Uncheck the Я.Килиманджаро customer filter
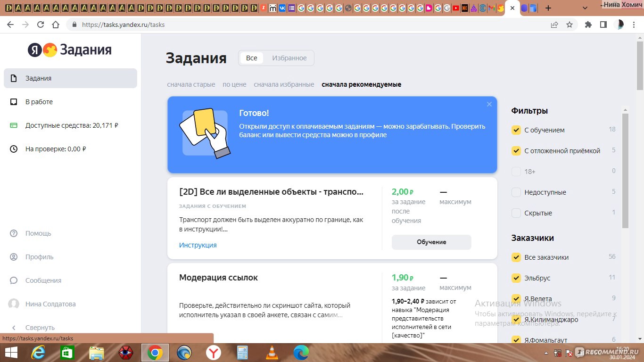The width and height of the screenshot is (644, 362). coord(516,320)
